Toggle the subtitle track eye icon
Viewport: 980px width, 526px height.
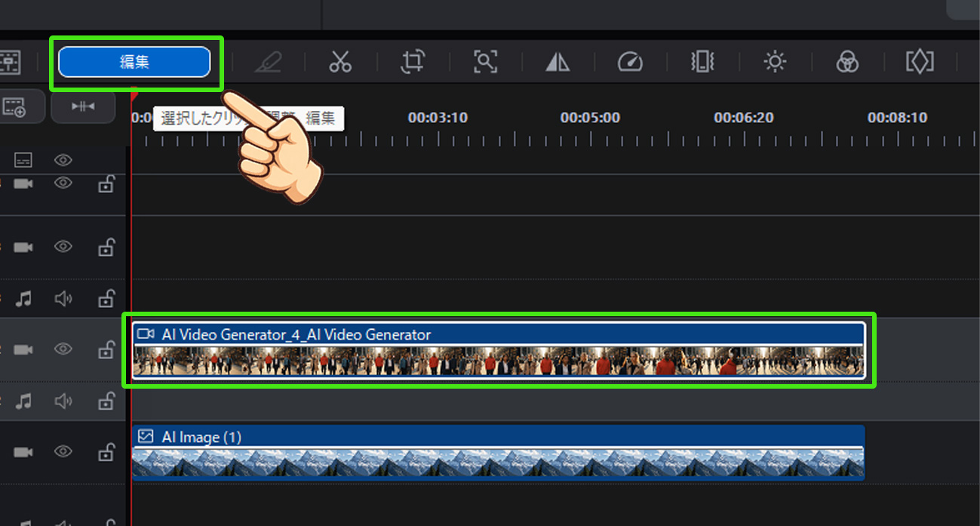coord(63,160)
